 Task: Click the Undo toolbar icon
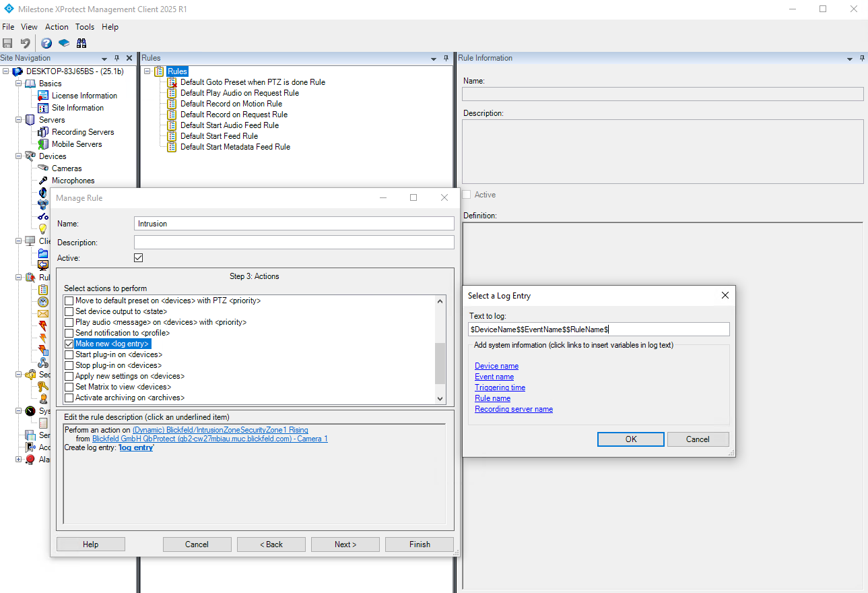pos(26,43)
